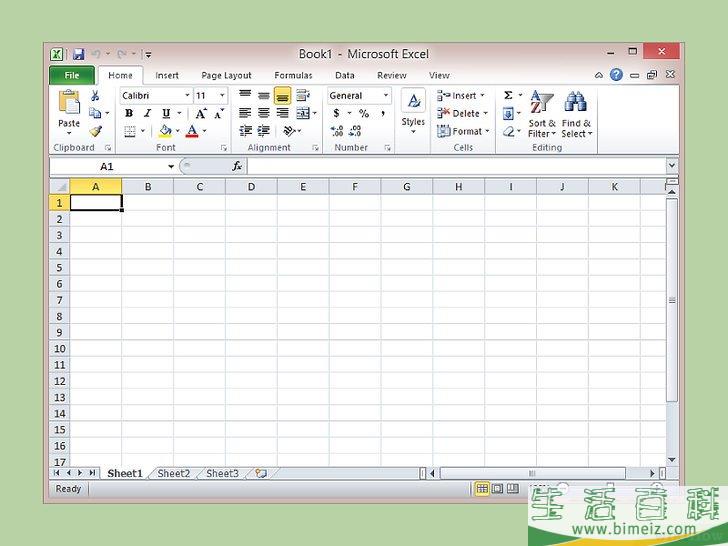This screenshot has height=546, width=728.
Task: Click the Copy icon
Action: [x=95, y=113]
